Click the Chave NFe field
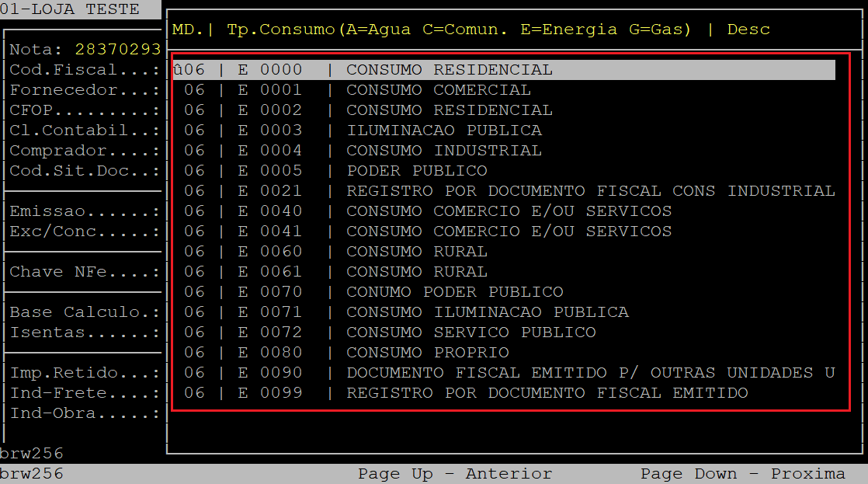868x484 pixels. pyautogui.click(x=84, y=272)
